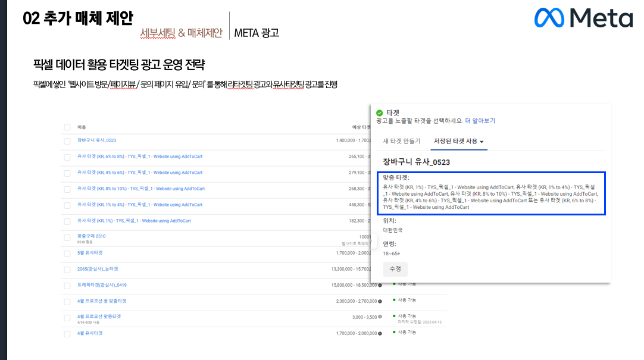This screenshot has height=360, width=644.
Task: Click the 위치: label
Action: (389, 221)
